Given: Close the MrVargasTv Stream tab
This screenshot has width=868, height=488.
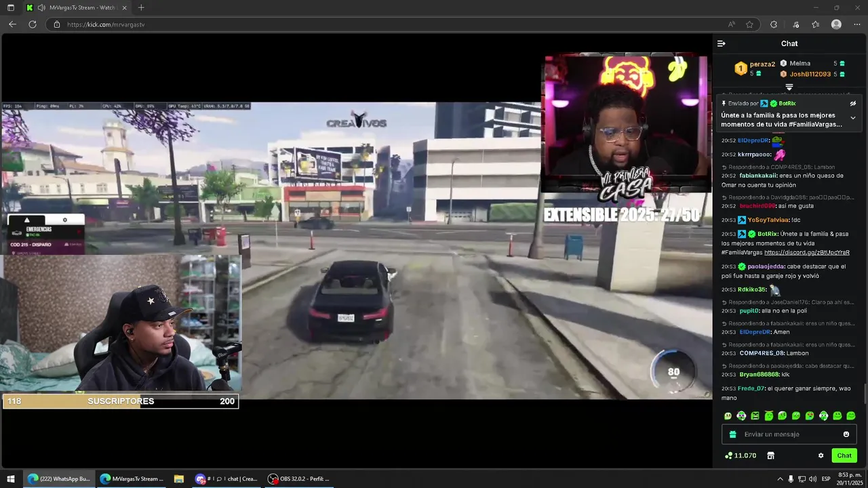Looking at the screenshot, I should pos(124,7).
